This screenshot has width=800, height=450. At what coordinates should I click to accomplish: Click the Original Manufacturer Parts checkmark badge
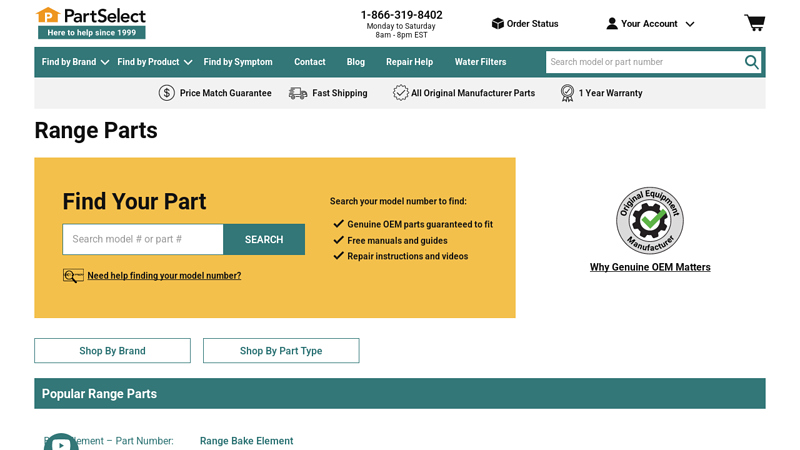pyautogui.click(x=401, y=93)
